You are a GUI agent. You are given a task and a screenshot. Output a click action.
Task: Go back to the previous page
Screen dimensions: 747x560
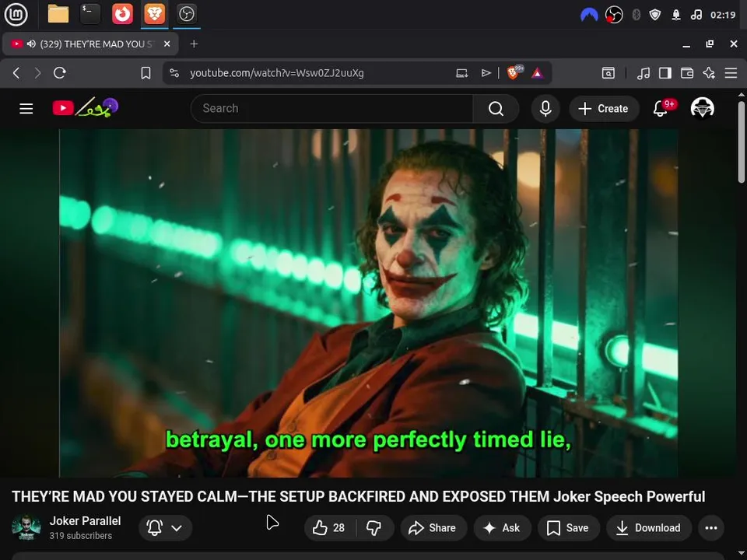pyautogui.click(x=16, y=73)
